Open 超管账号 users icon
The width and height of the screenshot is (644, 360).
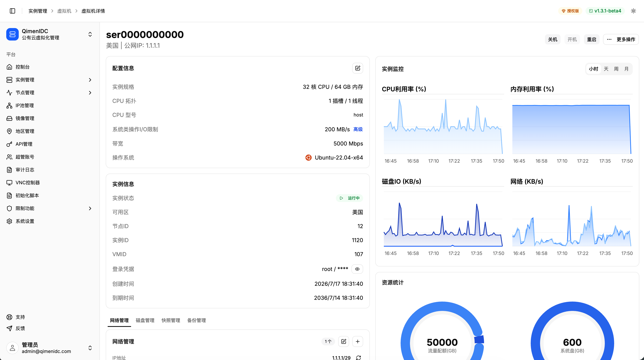[9, 157]
